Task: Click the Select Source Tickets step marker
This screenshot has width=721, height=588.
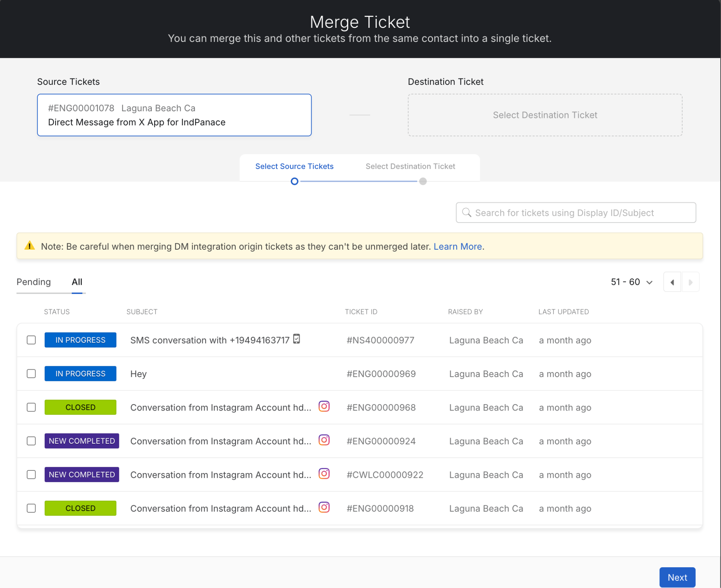Action: pyautogui.click(x=295, y=181)
